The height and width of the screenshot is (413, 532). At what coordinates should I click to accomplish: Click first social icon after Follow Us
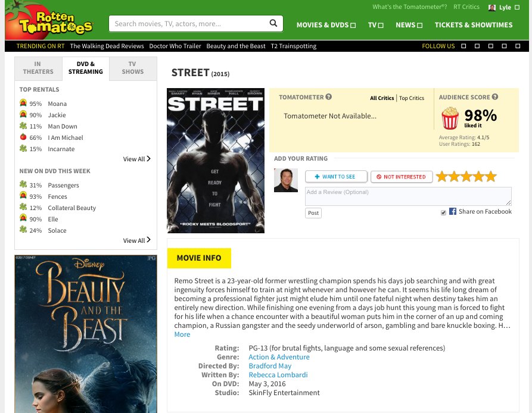coord(463,46)
